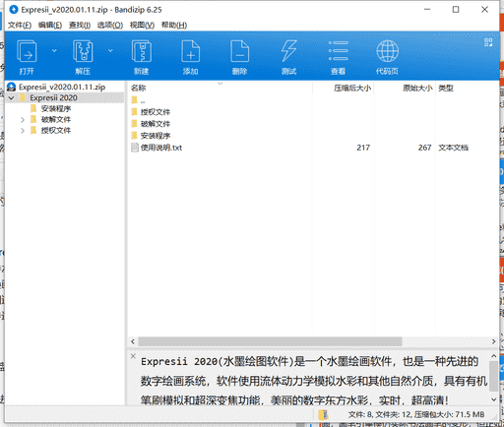Sort by the 压缩后大小 column header
The width and height of the screenshot is (504, 427).
[x=352, y=88]
